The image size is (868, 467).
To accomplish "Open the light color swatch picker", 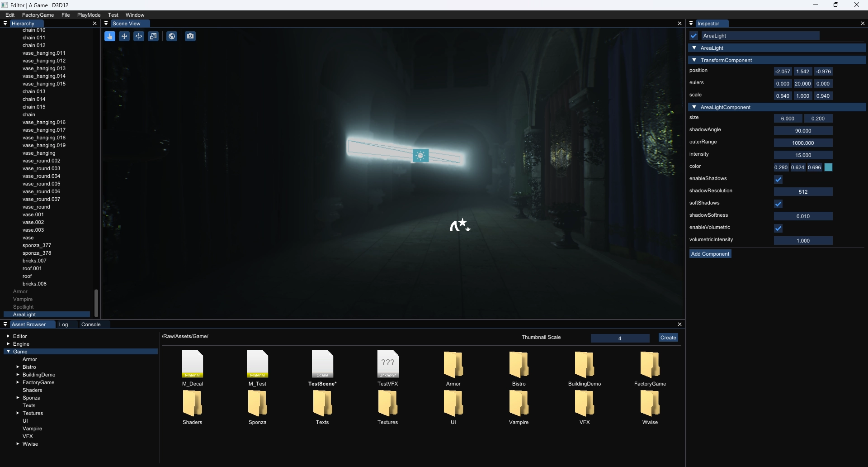I will [x=828, y=167].
